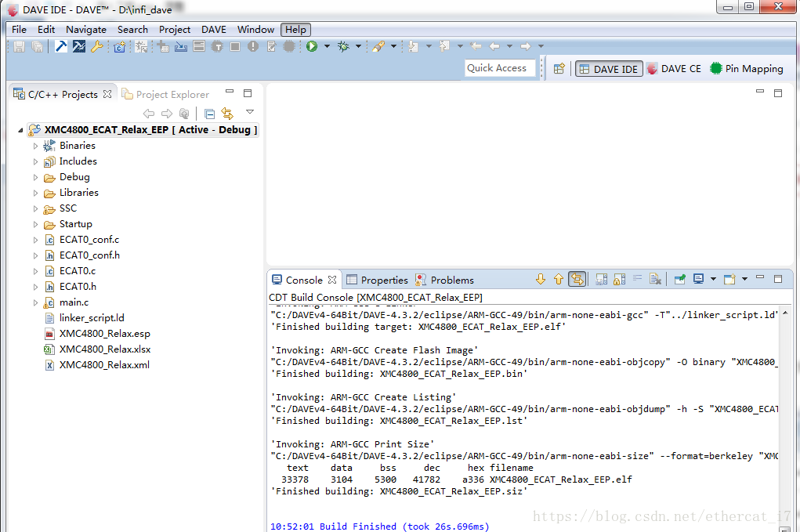Image resolution: width=800 pixels, height=532 pixels.
Task: Collapse All in the C/C++ Projects view
Action: [209, 114]
